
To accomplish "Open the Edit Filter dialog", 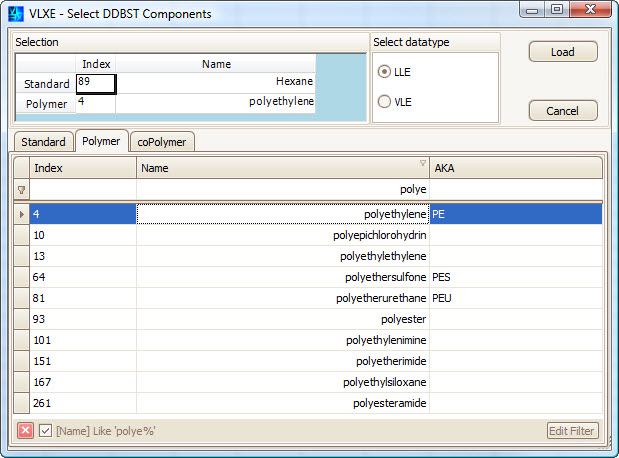I will (x=573, y=431).
